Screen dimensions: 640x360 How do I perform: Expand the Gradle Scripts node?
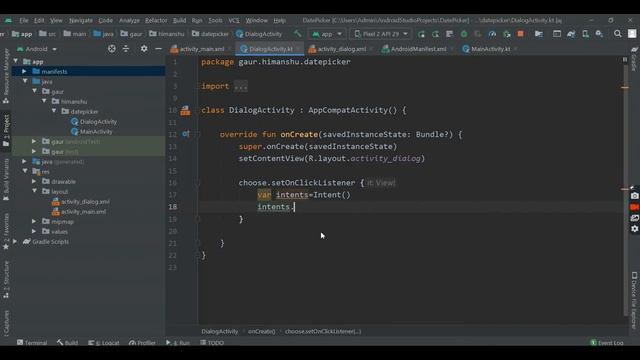pyautogui.click(x=15, y=241)
